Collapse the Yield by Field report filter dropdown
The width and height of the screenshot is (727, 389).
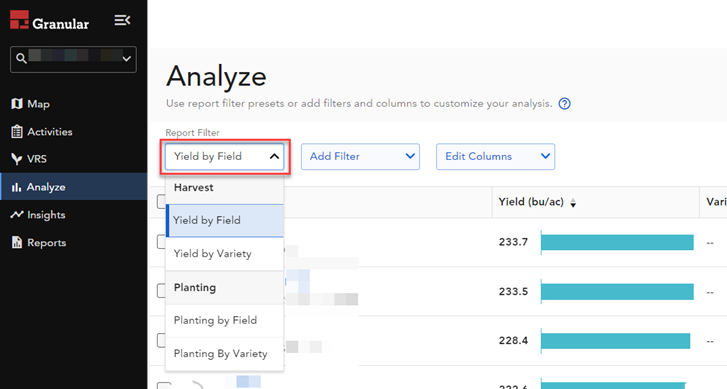[224, 157]
